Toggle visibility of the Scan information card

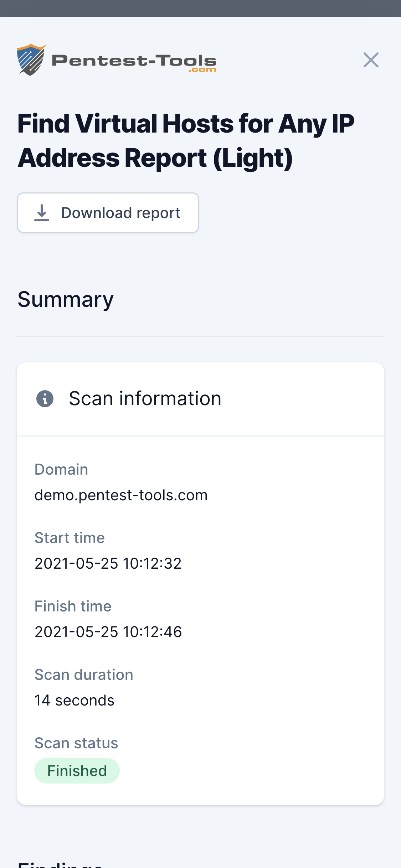(145, 398)
